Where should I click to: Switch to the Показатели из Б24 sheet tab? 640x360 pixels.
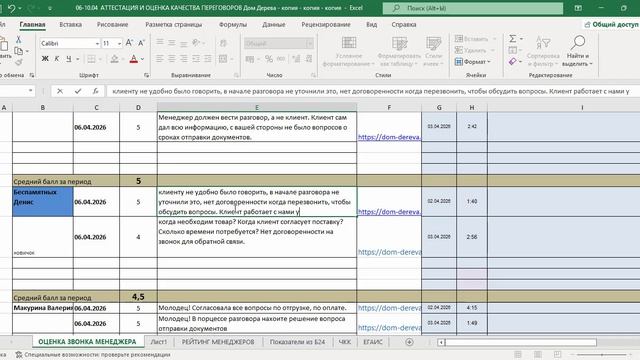click(x=297, y=342)
